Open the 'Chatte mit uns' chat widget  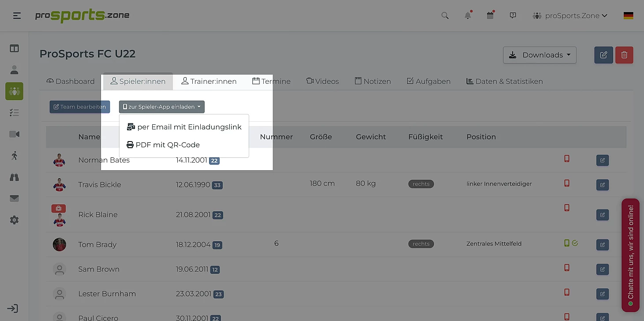click(x=630, y=255)
